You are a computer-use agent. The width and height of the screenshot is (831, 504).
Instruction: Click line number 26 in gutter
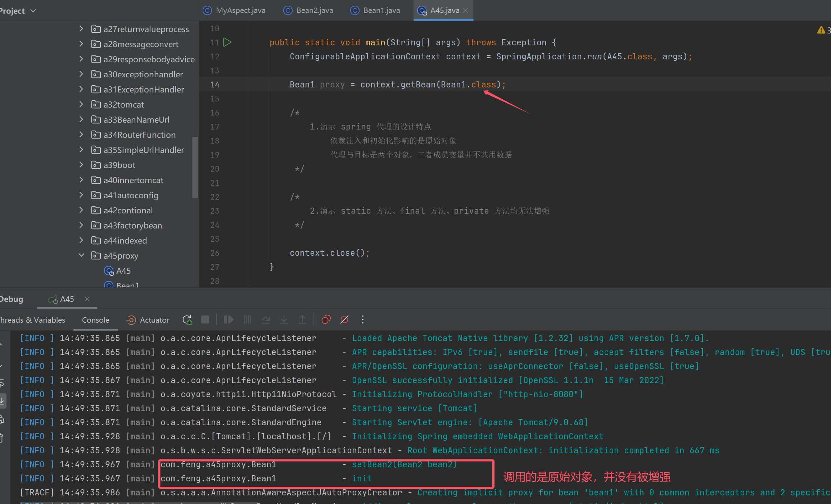tap(214, 253)
